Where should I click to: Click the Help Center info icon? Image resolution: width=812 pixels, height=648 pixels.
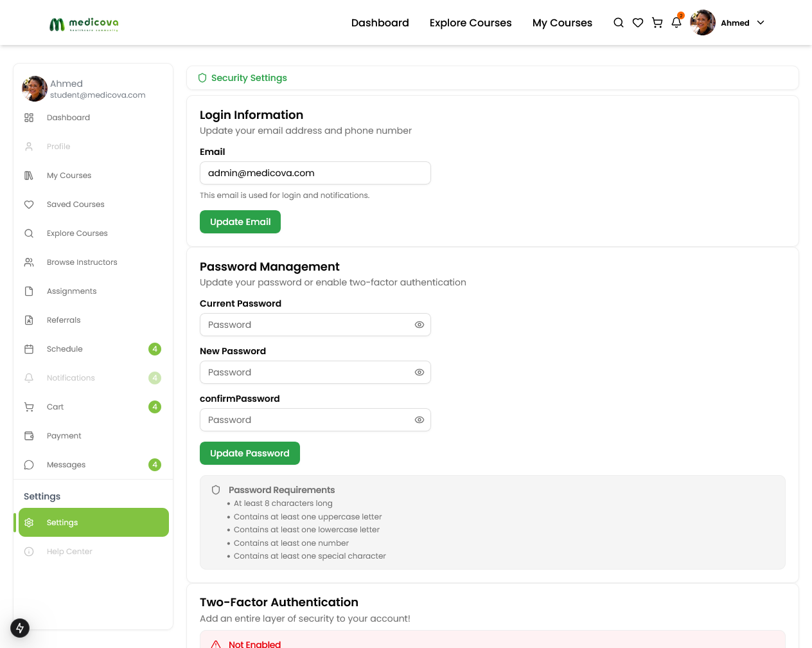click(29, 552)
